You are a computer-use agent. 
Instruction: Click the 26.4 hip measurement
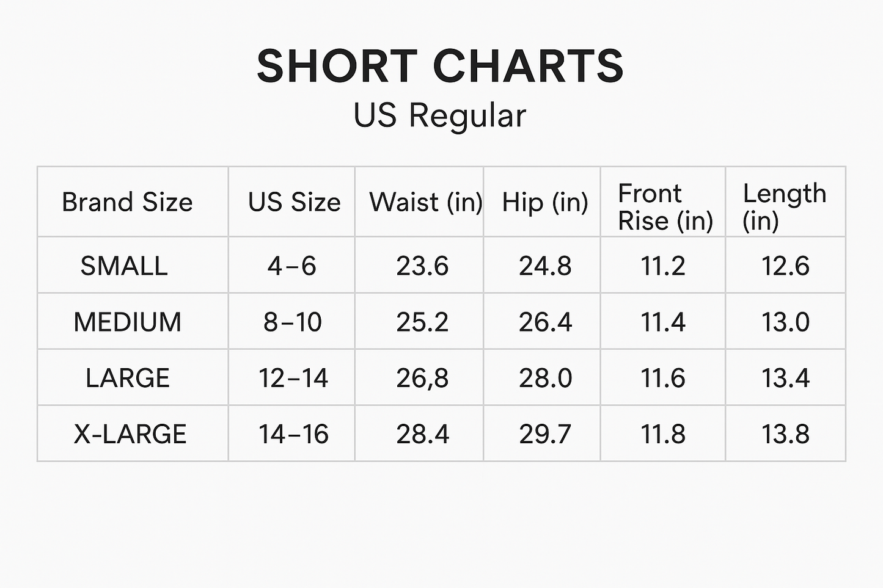pyautogui.click(x=545, y=322)
